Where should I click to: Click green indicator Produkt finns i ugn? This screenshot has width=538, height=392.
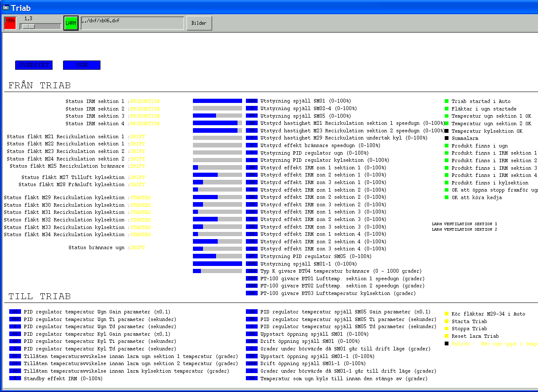(447, 146)
